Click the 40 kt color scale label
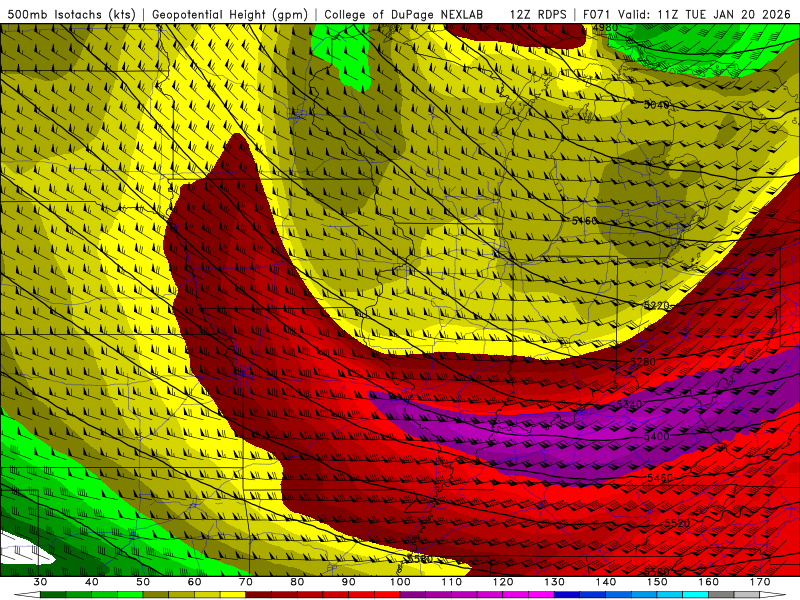The width and height of the screenshot is (800, 600). (x=92, y=582)
